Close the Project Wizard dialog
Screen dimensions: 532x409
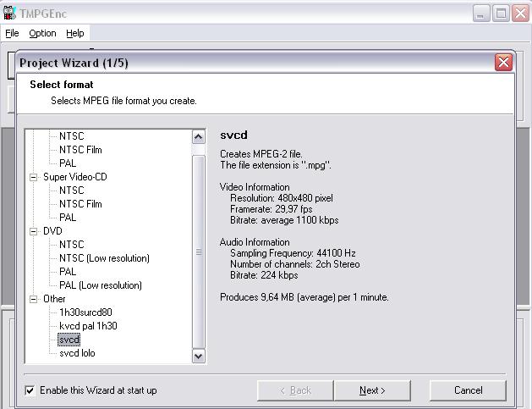coord(503,63)
